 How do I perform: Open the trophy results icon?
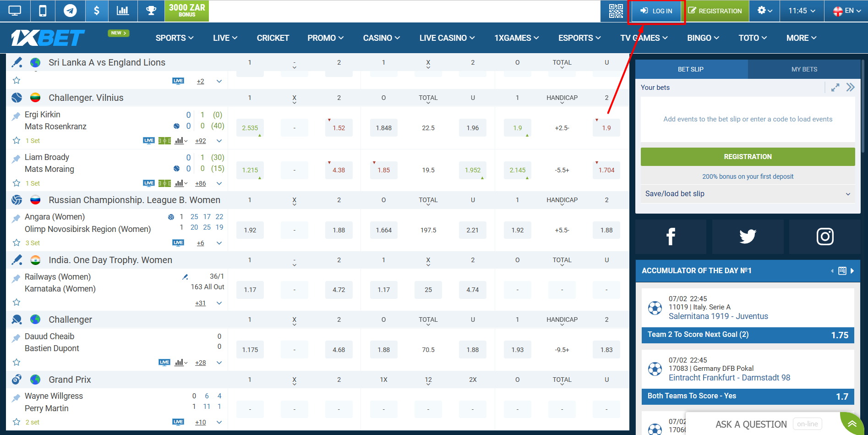coord(151,11)
